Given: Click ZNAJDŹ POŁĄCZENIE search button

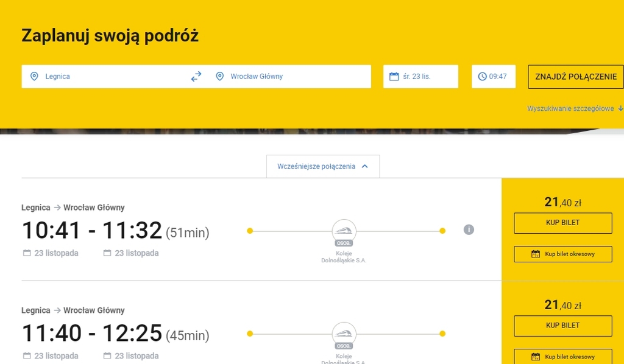Looking at the screenshot, I should tap(576, 77).
